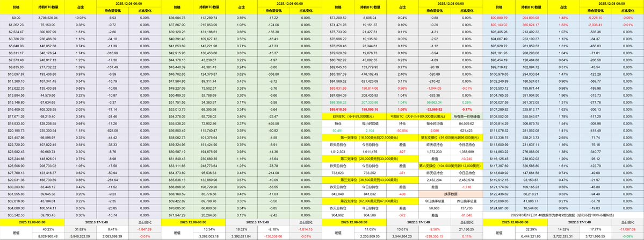The width and height of the screenshot is (644, 240).
Task: Select the position change cell -495.50
Action: pos(274,123)
